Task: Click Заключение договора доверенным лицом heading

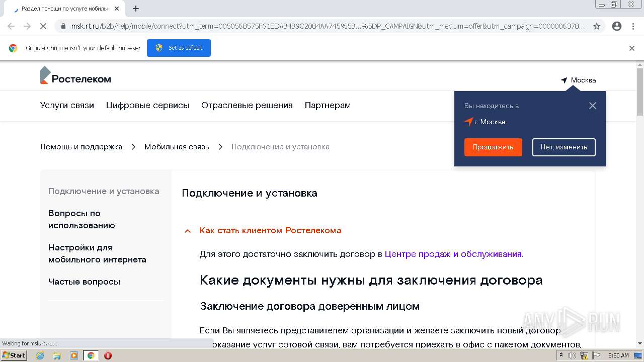Action: click(310, 306)
